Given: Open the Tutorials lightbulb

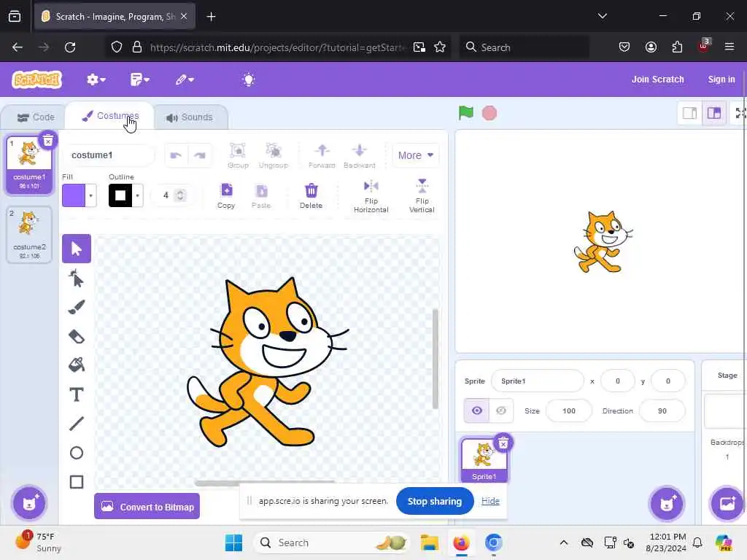Looking at the screenshot, I should click(249, 79).
